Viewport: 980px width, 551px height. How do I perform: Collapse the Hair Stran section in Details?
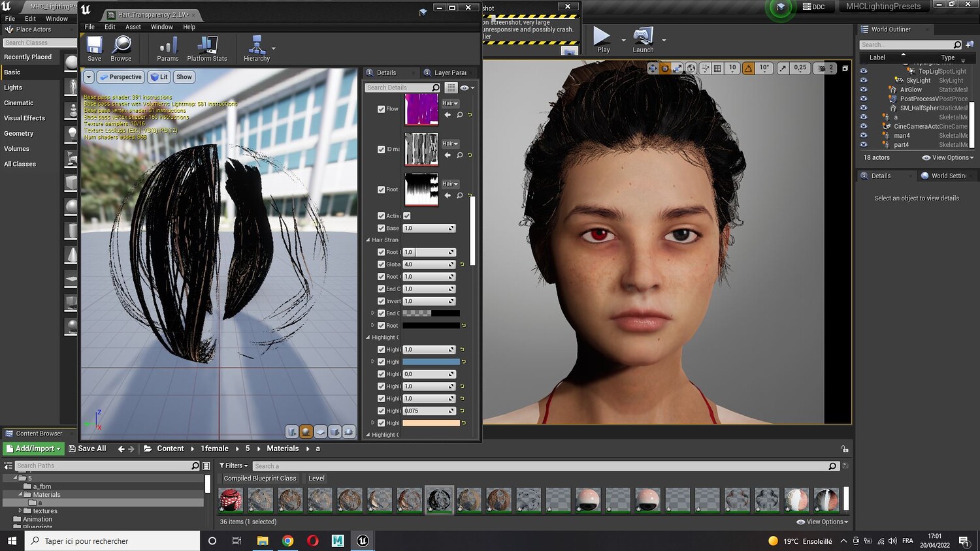point(368,240)
